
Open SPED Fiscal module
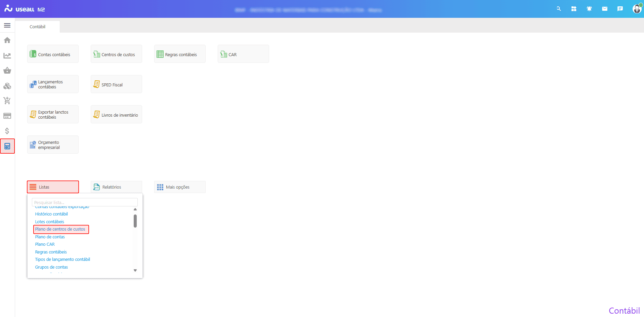(x=116, y=84)
